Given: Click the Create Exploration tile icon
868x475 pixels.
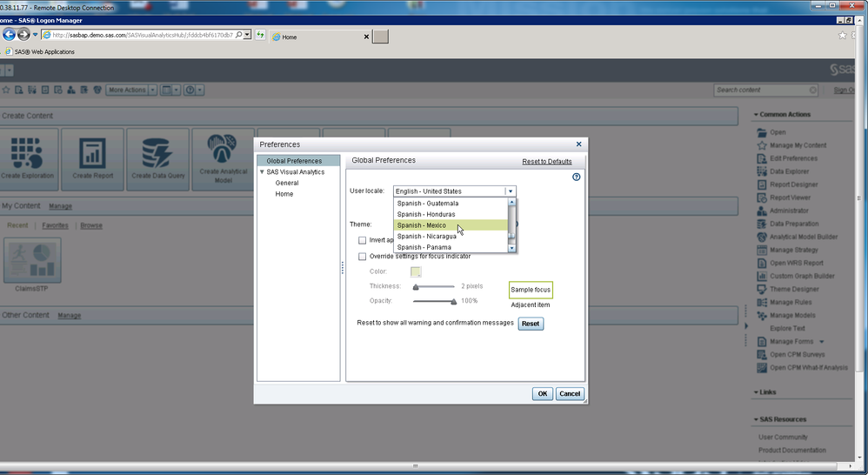Looking at the screenshot, I should (x=27, y=153).
